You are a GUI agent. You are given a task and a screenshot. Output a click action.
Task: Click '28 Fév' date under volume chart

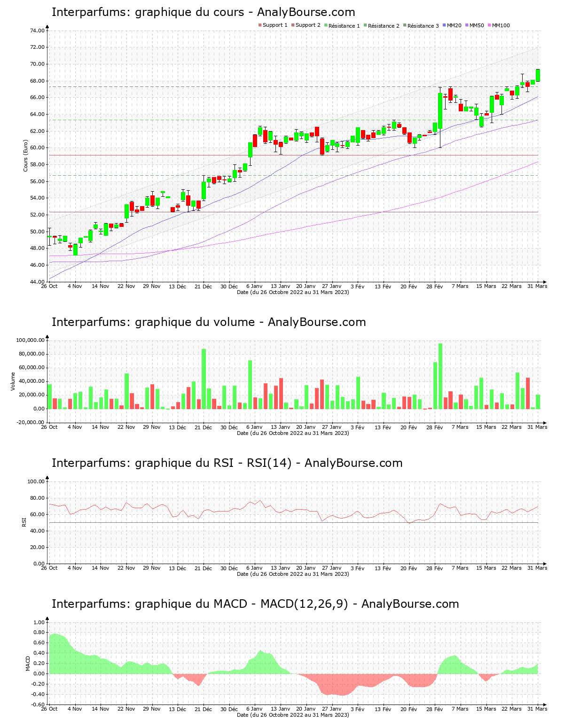coord(435,427)
